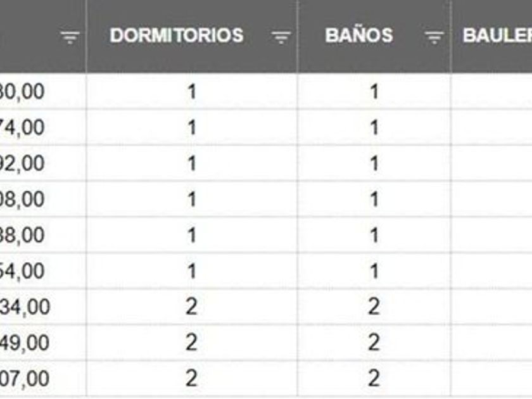Screen dimensions: 532x399
Task: Click DORMITORIOS value in the 34,00 row
Action: click(x=192, y=307)
